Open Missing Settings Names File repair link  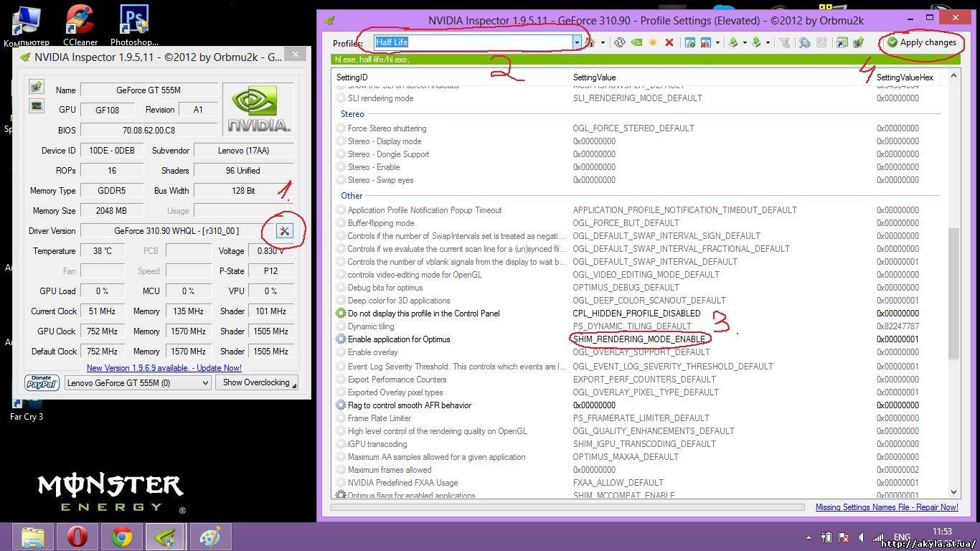click(886, 507)
